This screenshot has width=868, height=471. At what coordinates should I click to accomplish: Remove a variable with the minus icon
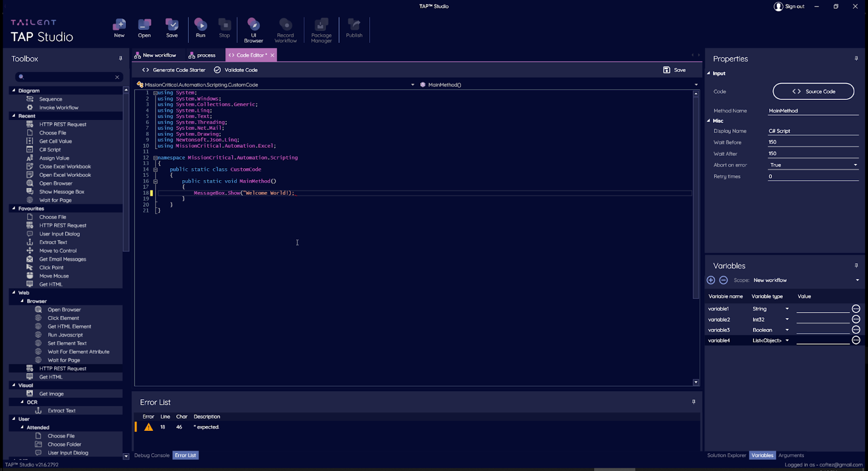[x=723, y=280]
